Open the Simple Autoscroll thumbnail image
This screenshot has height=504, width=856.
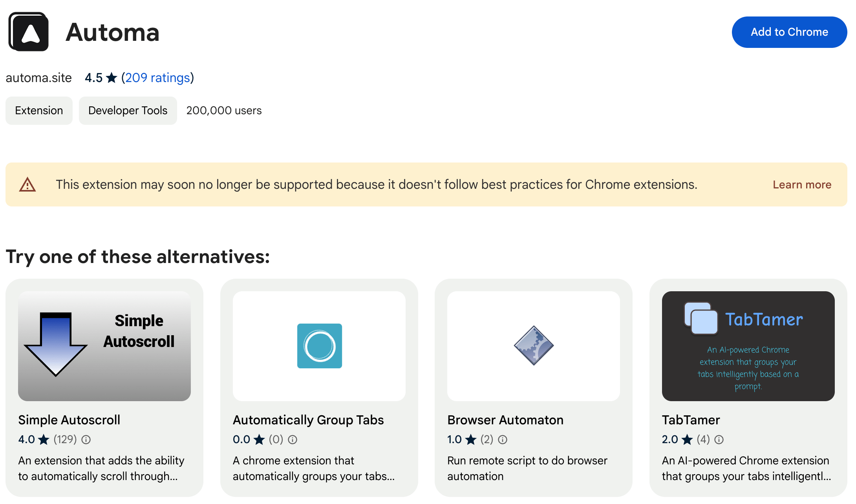pos(104,346)
